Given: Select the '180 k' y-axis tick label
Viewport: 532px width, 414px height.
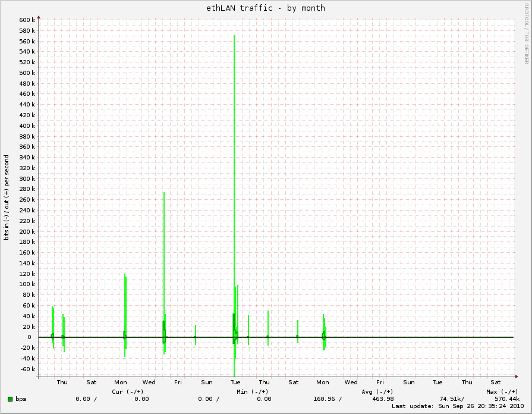Looking at the screenshot, I should pos(27,242).
